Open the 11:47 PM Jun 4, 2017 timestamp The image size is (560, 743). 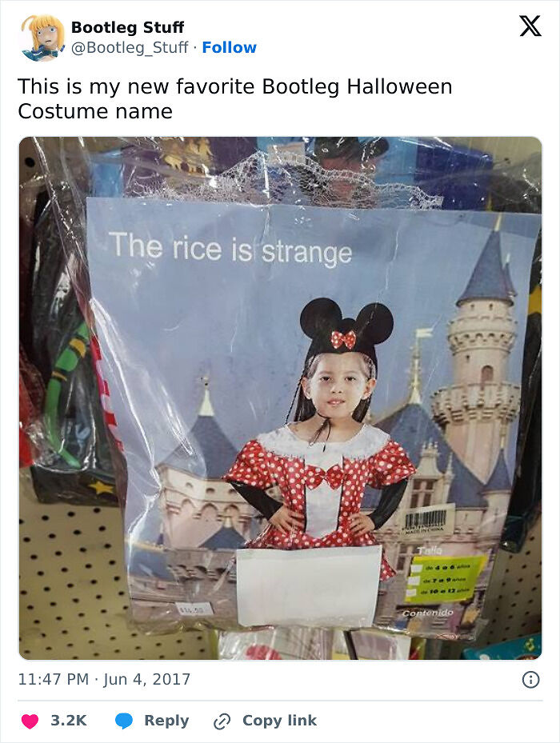point(104,679)
